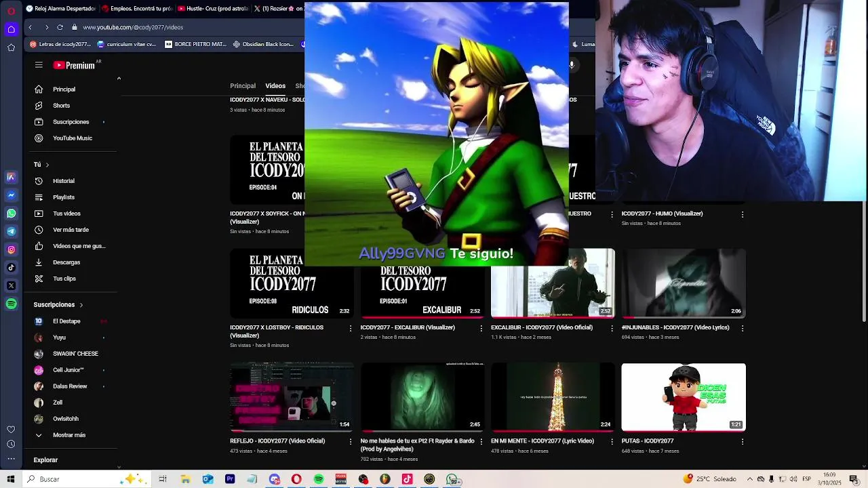Open 'Obsidian Black Icon' bookmark
Image resolution: width=868 pixels, height=488 pixels.
263,44
